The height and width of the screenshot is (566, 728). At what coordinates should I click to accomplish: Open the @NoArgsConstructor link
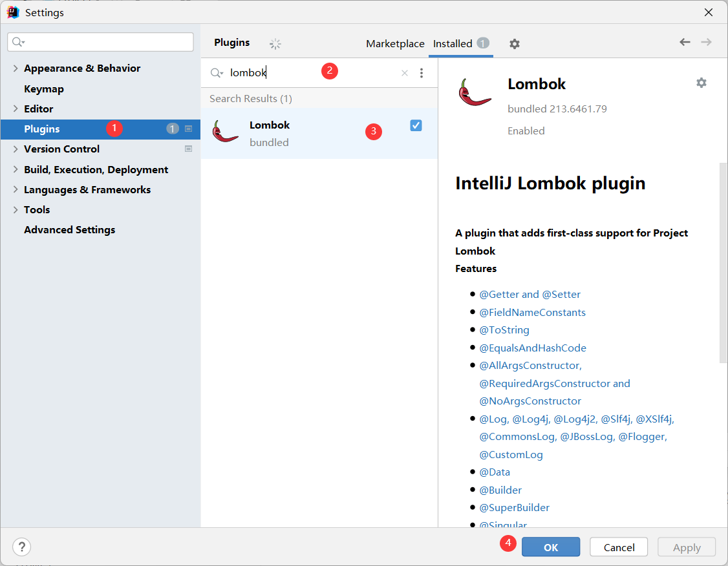530,401
